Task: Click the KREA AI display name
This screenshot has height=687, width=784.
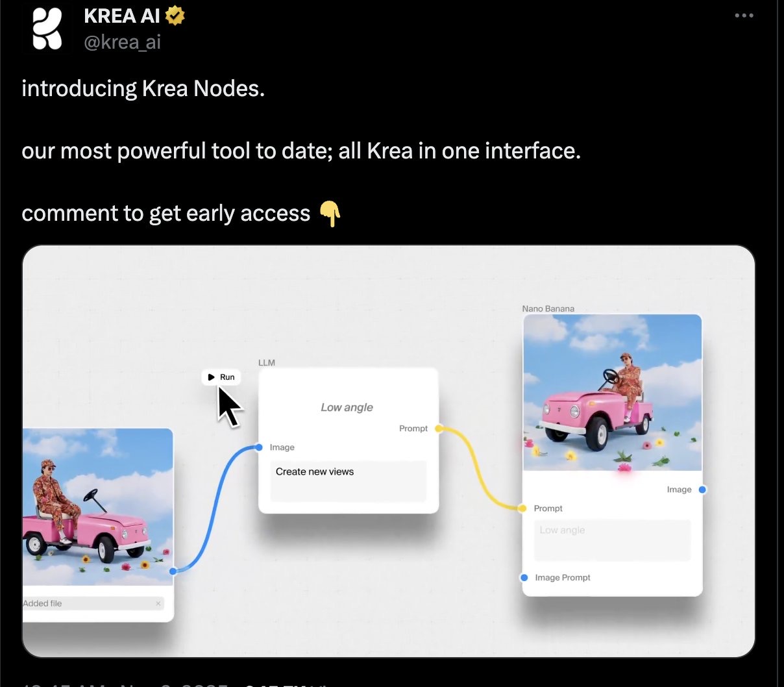Action: click(122, 16)
